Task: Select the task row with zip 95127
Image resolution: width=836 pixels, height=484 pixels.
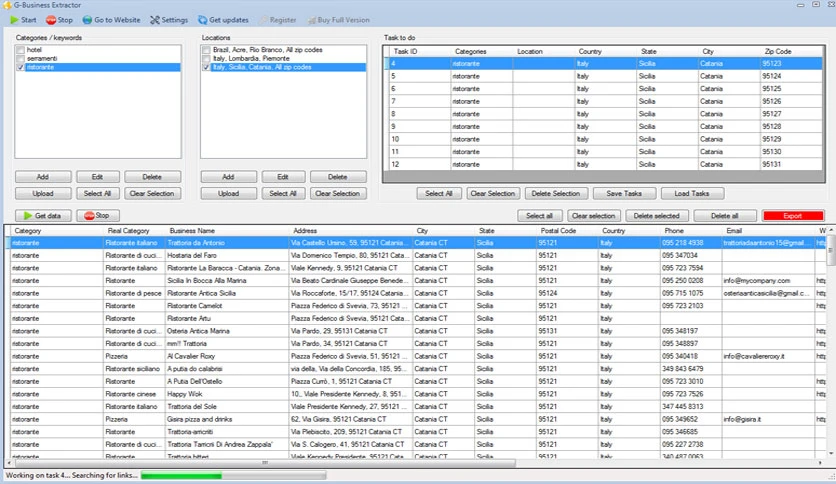Action: (603, 114)
